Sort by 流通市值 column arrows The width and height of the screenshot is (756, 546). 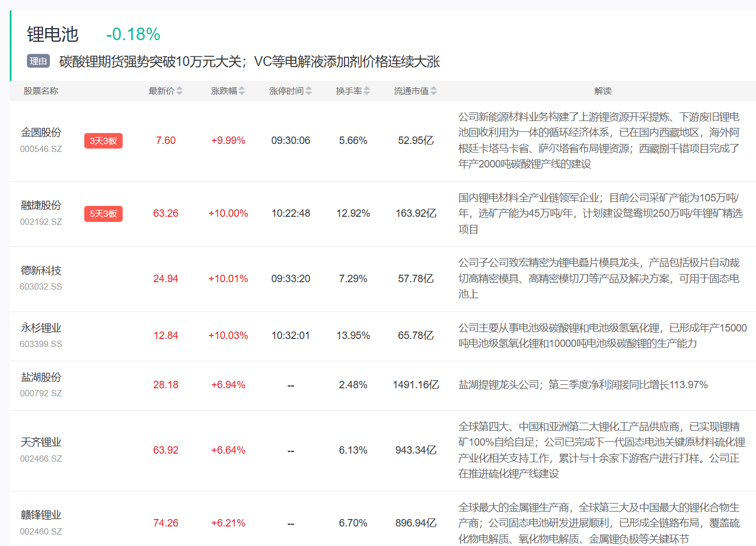[x=434, y=91]
